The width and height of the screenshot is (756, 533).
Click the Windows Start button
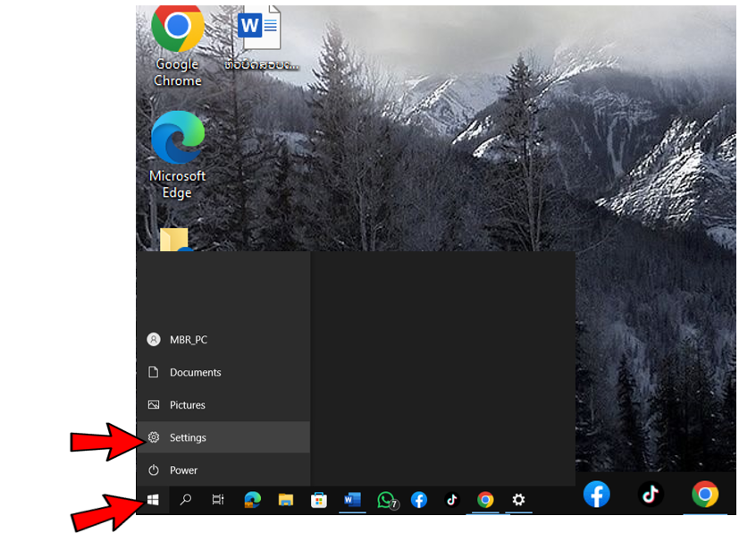coord(153,500)
